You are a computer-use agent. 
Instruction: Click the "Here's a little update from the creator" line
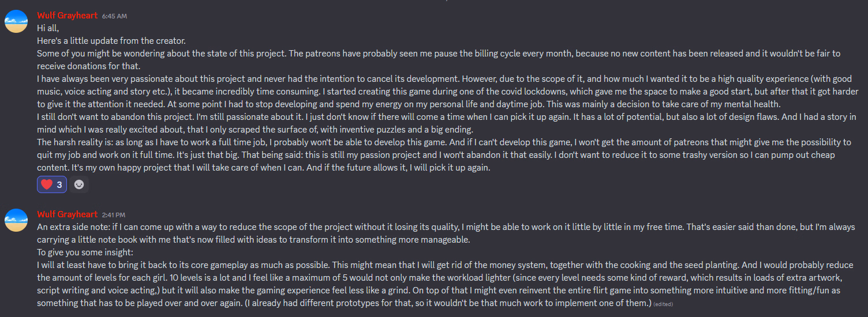(x=111, y=40)
